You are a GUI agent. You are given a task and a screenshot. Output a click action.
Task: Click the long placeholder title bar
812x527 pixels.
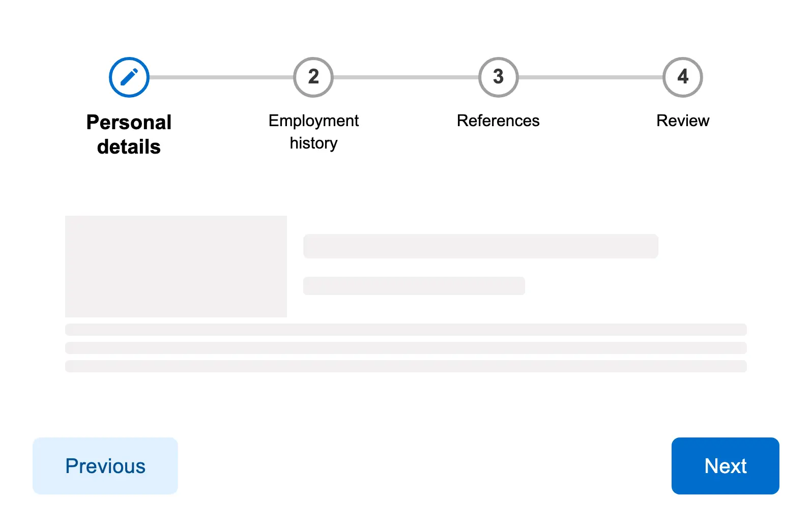click(x=481, y=246)
